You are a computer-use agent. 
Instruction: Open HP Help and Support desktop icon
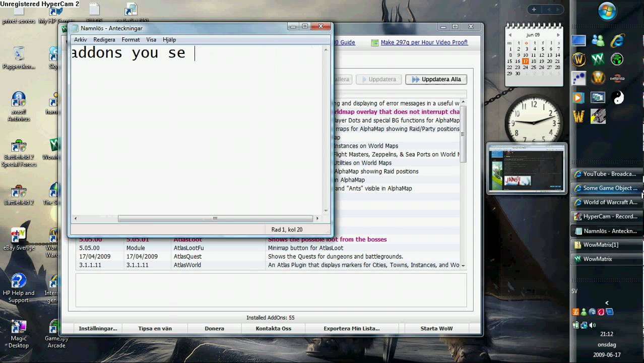click(x=19, y=288)
